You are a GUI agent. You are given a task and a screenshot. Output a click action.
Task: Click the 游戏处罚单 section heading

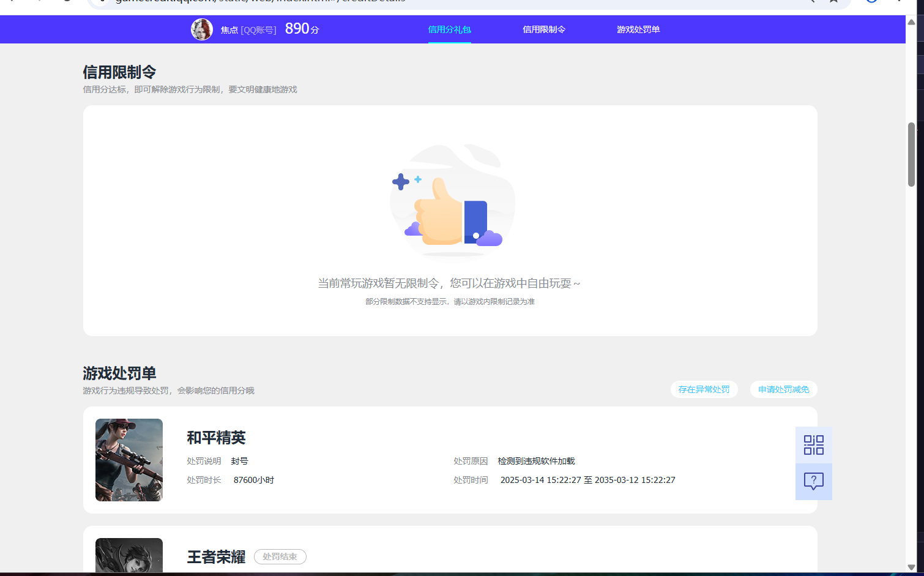click(x=119, y=373)
